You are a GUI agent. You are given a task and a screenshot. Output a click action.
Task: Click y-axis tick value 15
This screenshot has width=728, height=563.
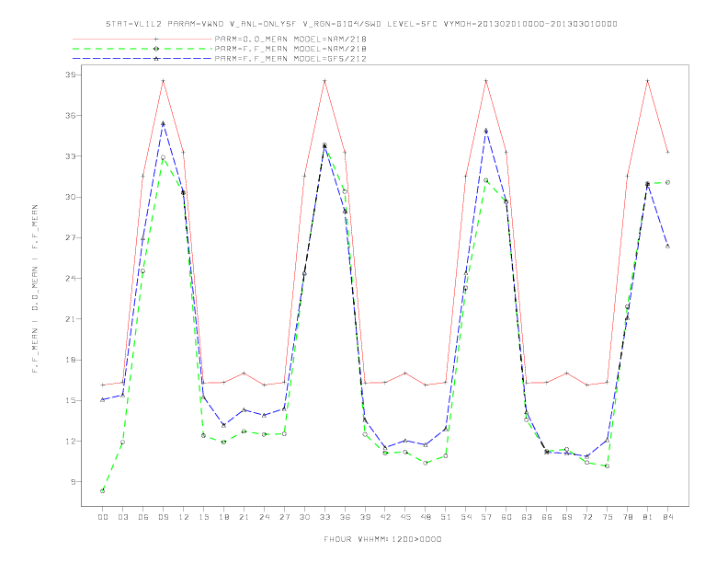click(70, 401)
